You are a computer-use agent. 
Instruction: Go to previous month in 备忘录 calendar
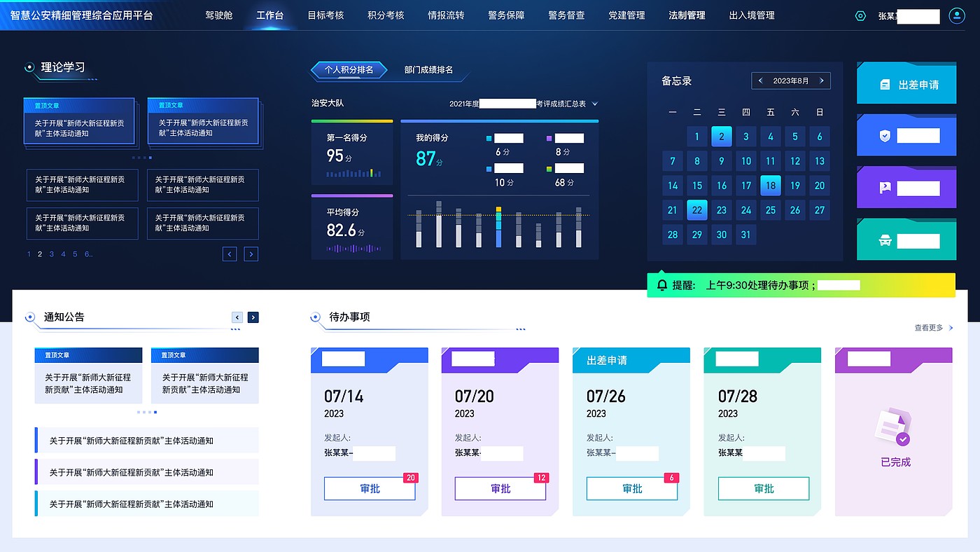coord(760,81)
